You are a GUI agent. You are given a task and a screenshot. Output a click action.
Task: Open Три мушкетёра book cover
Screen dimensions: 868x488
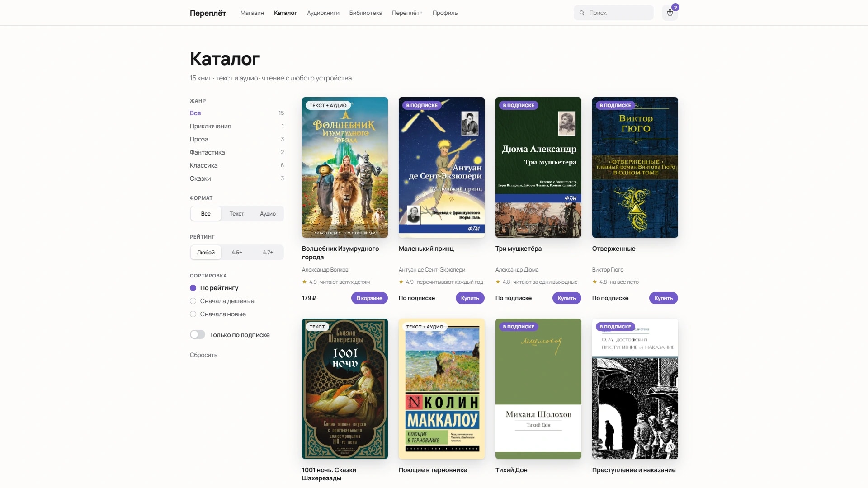point(538,167)
